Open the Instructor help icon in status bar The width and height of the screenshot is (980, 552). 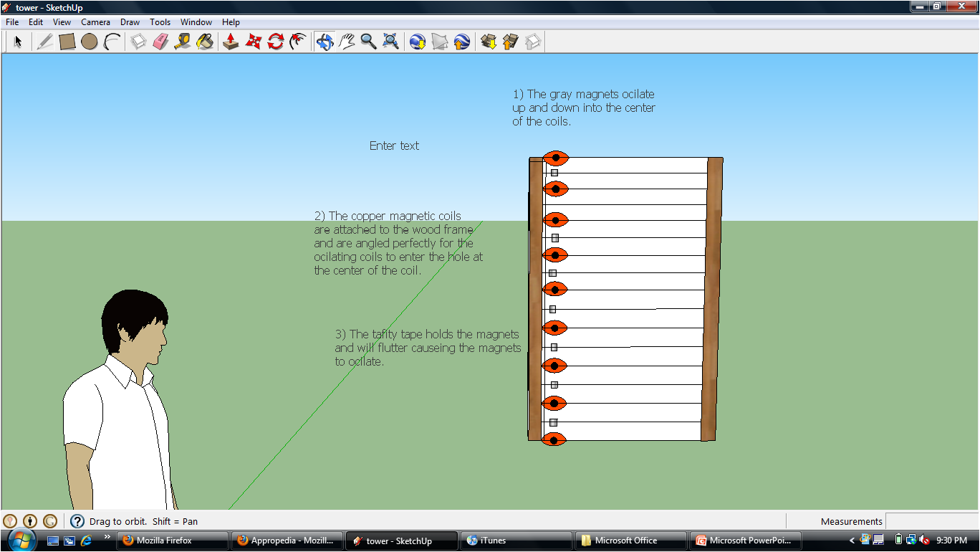pyautogui.click(x=77, y=521)
